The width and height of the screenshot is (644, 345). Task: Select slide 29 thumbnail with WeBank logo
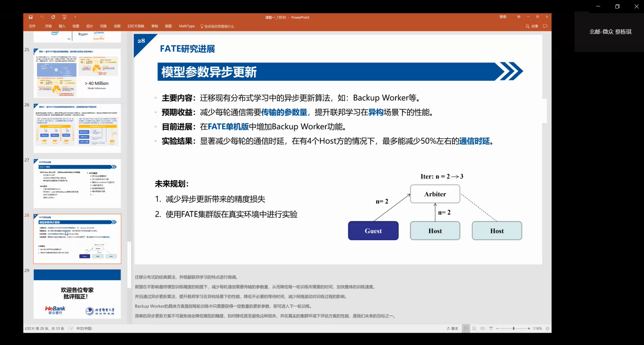(77, 294)
